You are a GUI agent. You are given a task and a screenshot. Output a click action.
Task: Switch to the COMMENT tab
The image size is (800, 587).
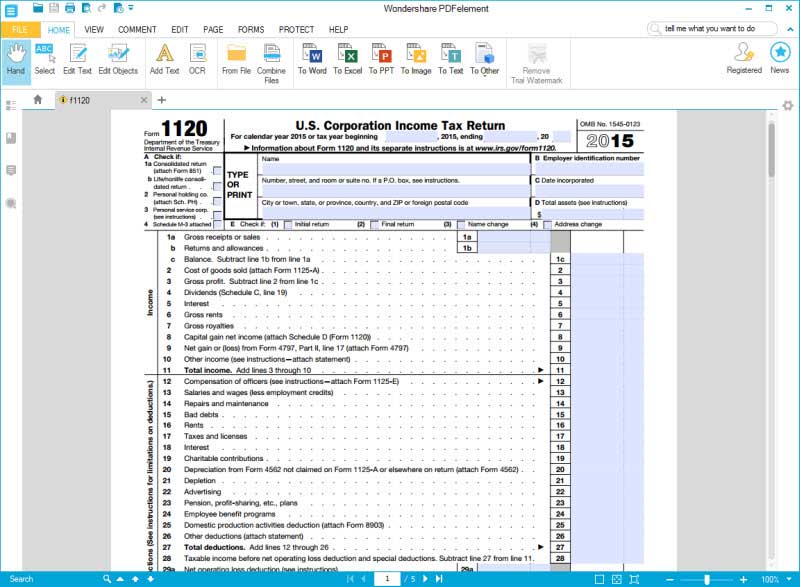click(137, 30)
